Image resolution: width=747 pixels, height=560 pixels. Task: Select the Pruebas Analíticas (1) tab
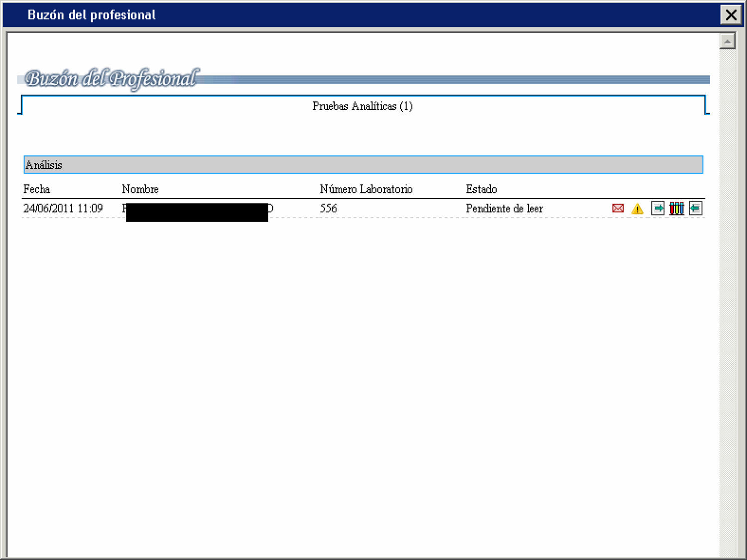363,106
